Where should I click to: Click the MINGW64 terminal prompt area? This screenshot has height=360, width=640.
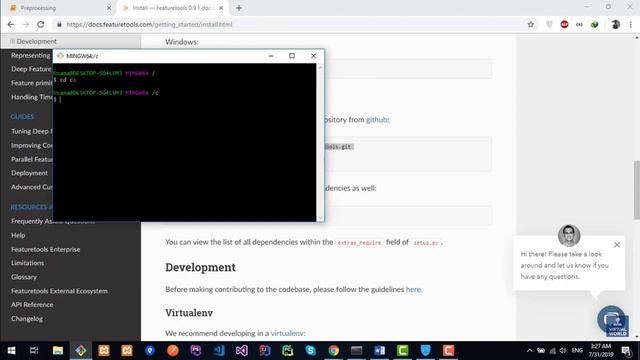[184, 142]
